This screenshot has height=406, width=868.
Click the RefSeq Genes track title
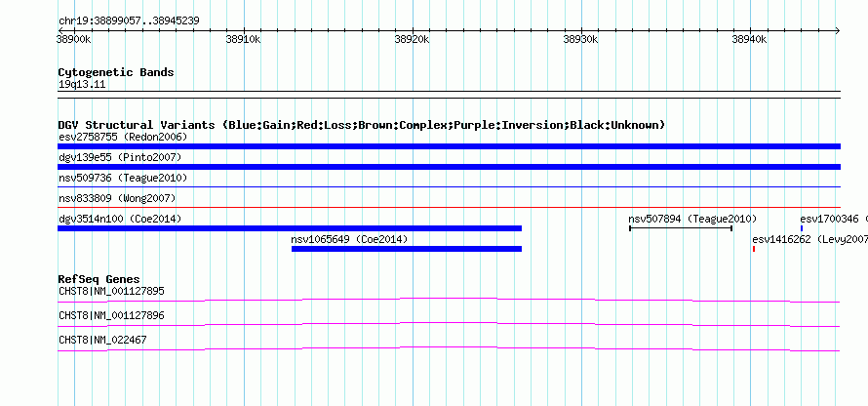click(99, 278)
